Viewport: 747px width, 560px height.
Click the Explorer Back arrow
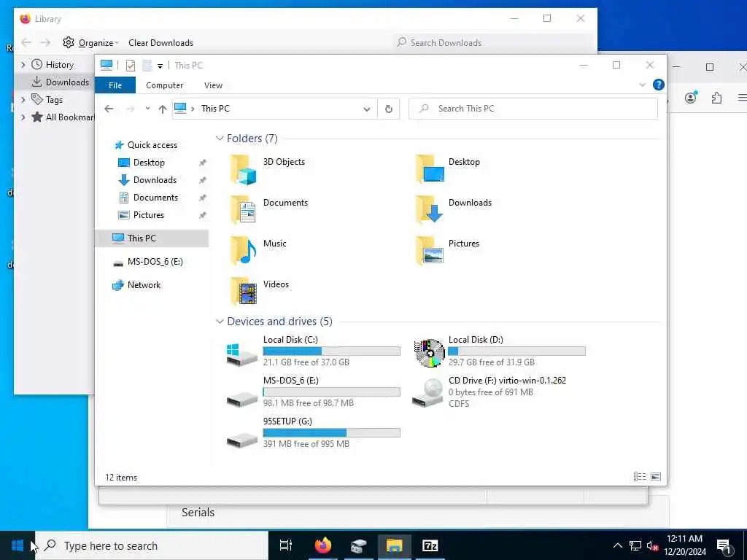(x=109, y=109)
